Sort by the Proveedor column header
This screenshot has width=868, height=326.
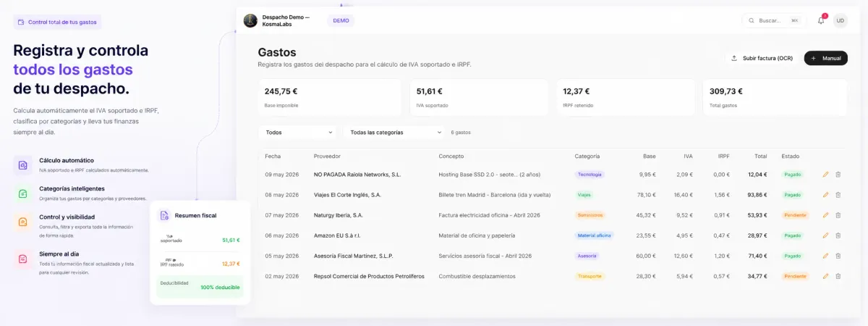click(x=327, y=156)
